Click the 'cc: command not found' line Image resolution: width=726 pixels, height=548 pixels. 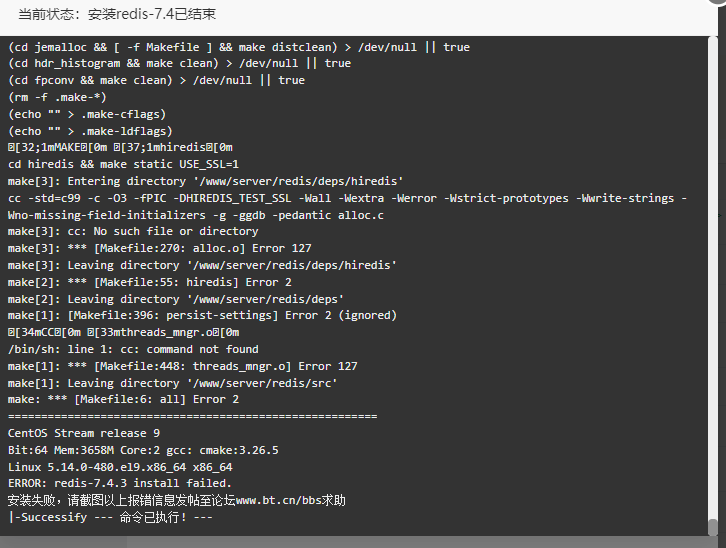[x=133, y=349]
